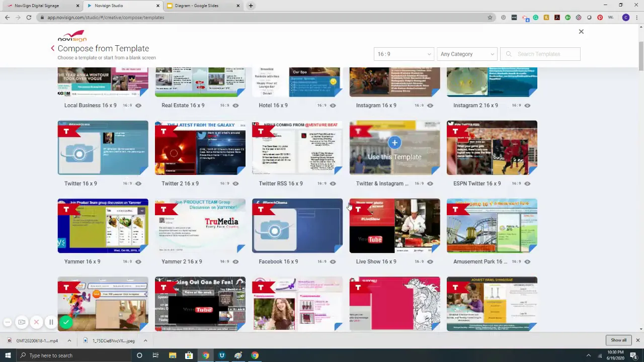Click the browser back arrow
The height and width of the screenshot is (362, 644).
(7, 18)
